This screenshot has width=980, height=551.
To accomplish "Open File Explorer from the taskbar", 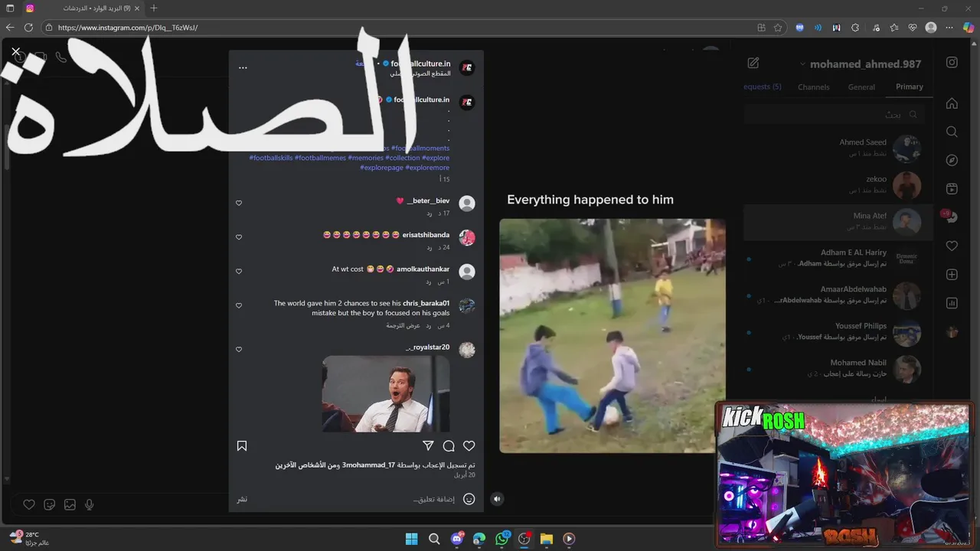I will pos(547,539).
